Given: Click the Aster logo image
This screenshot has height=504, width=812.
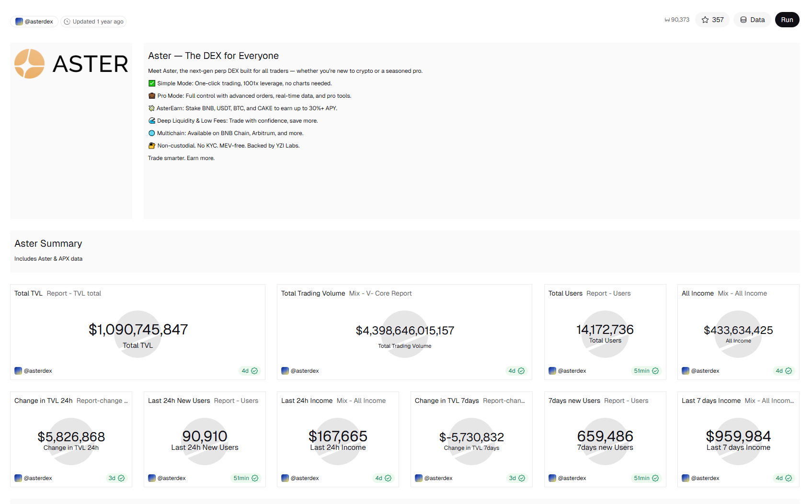Looking at the screenshot, I should [x=71, y=64].
